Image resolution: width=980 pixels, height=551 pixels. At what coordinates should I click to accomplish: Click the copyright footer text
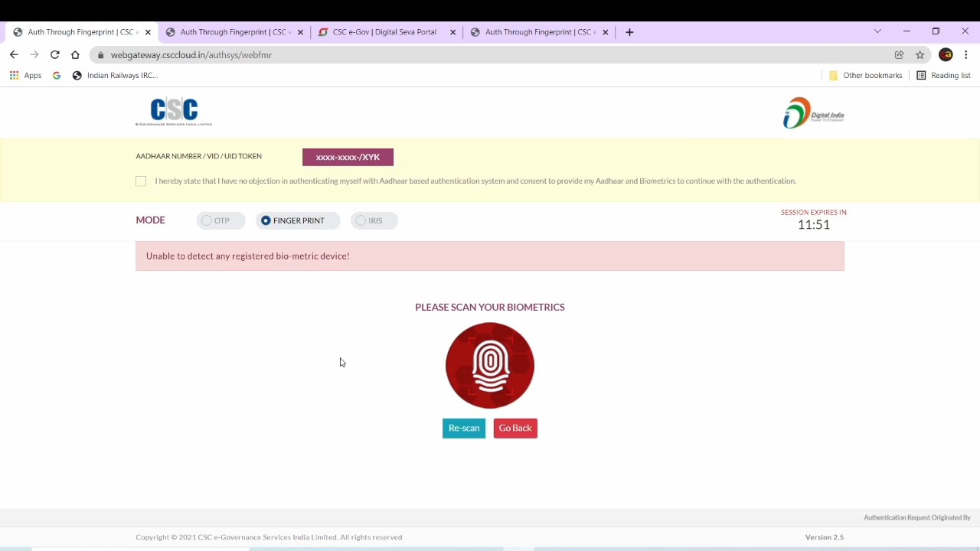269,537
